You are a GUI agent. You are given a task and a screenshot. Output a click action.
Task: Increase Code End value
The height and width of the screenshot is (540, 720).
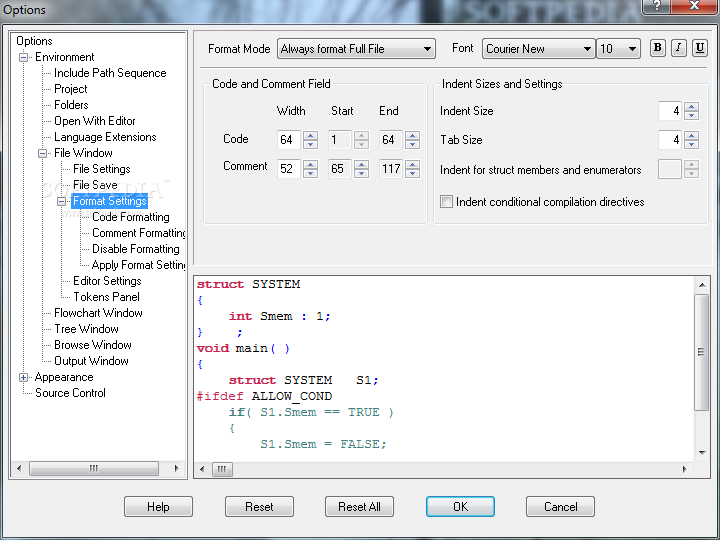point(413,135)
